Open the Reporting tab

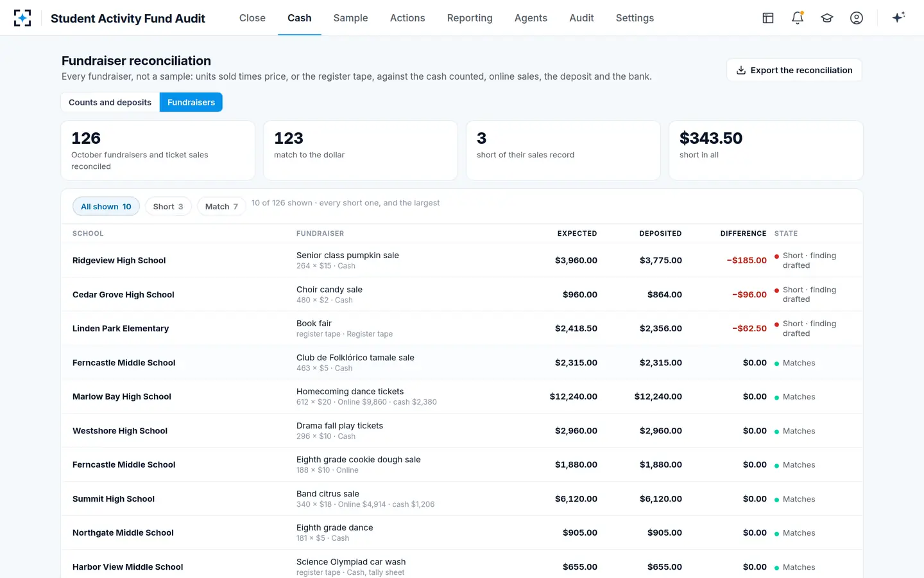(x=470, y=18)
